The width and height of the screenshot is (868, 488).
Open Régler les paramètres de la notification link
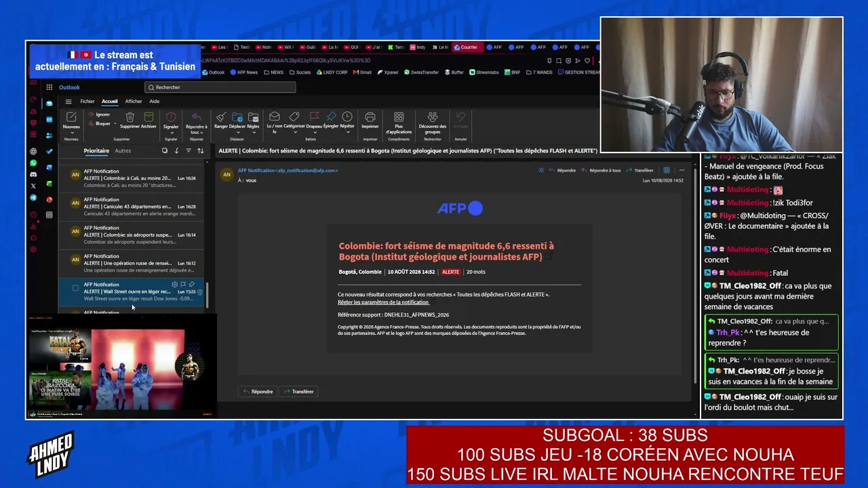(383, 302)
